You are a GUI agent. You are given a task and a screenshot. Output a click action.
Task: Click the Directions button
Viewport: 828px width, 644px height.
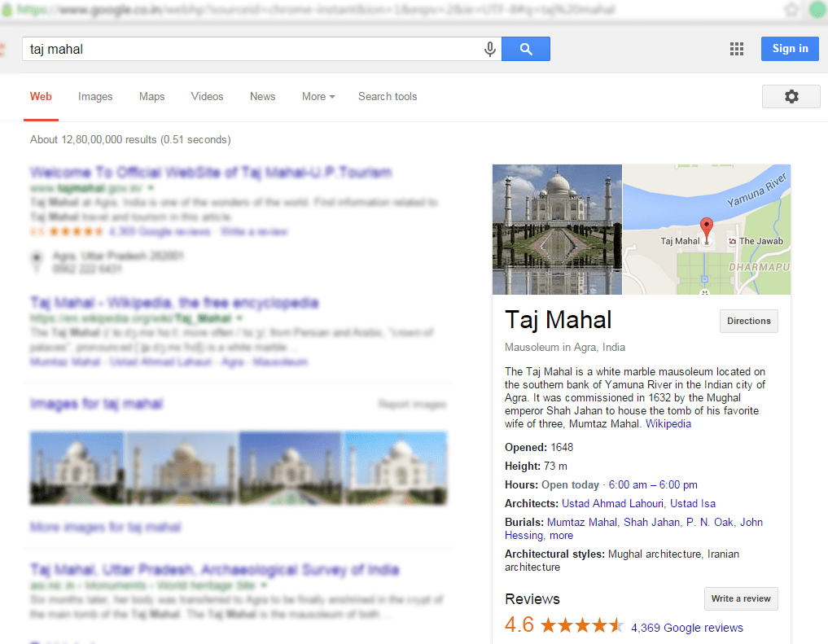(x=749, y=321)
